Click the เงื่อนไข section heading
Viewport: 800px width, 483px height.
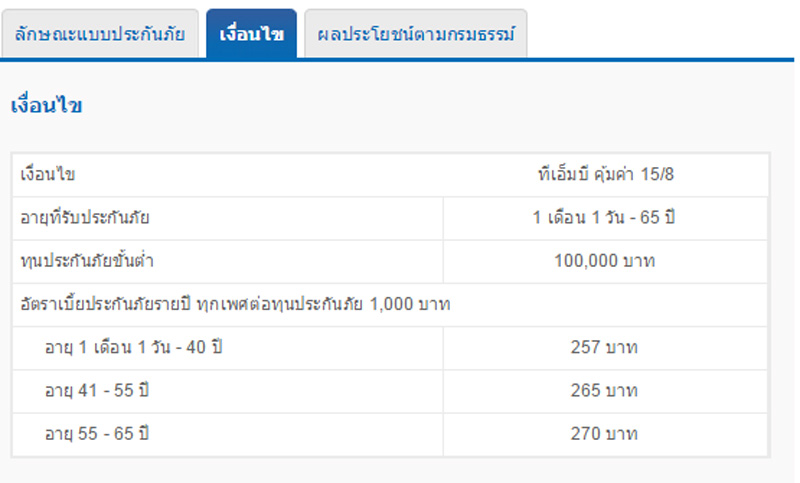46,106
